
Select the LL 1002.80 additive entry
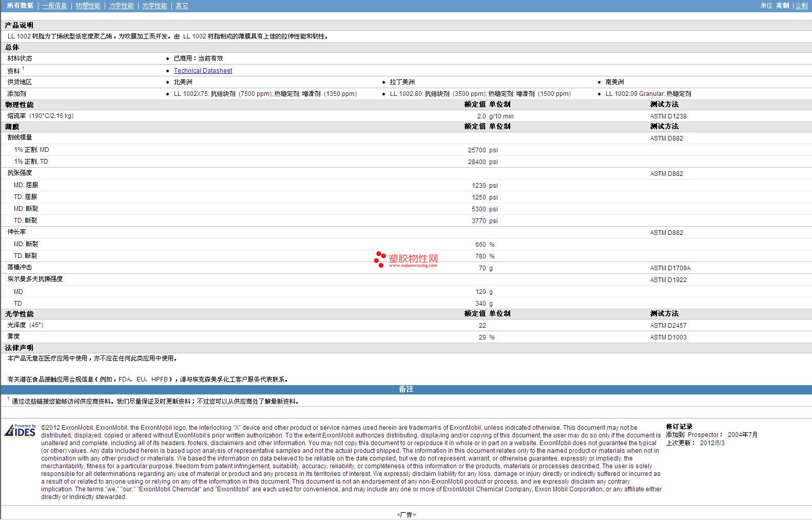pyautogui.click(x=480, y=94)
